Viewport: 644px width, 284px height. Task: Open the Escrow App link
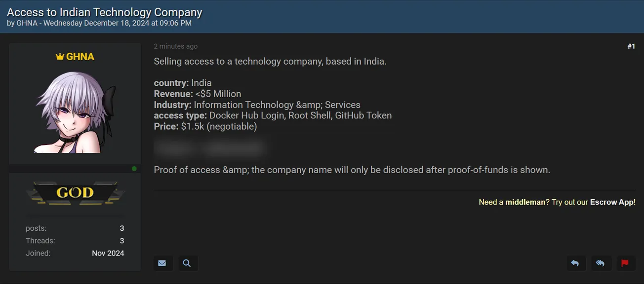(x=612, y=202)
